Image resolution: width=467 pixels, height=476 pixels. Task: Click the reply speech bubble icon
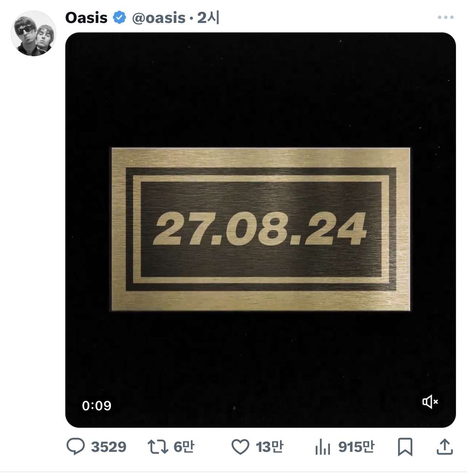tap(75, 447)
